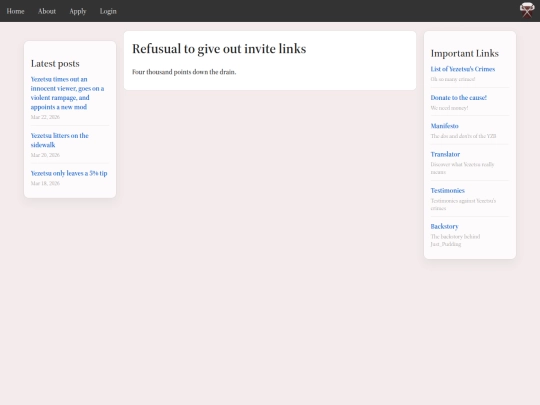Open the About page
Viewport: 540px width, 405px height.
[x=47, y=11]
